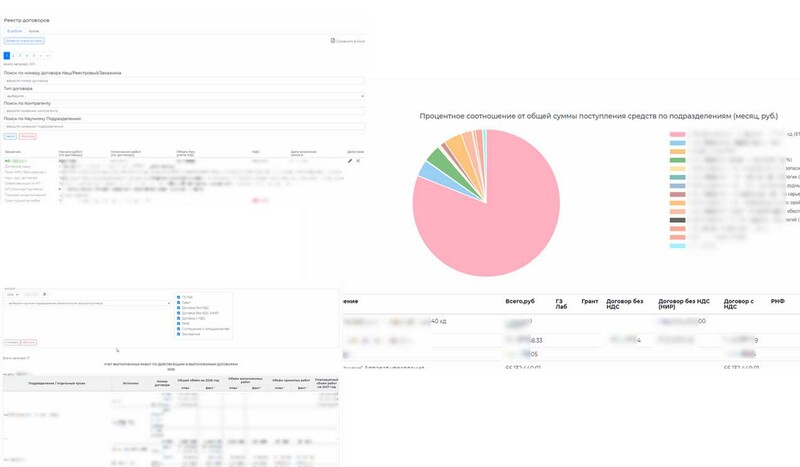Screen dimensions: 800x467
Task: Click the 'Номер договора' table header
Action: coord(162,383)
